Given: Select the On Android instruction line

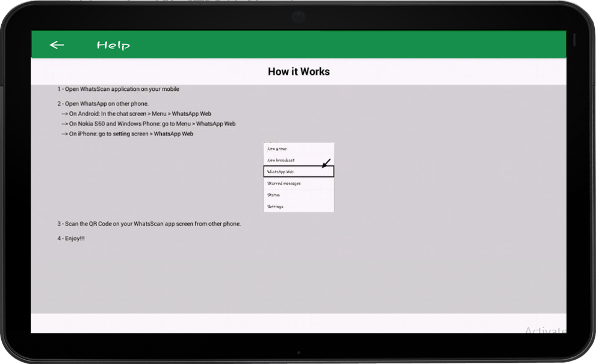Looking at the screenshot, I should coord(137,114).
